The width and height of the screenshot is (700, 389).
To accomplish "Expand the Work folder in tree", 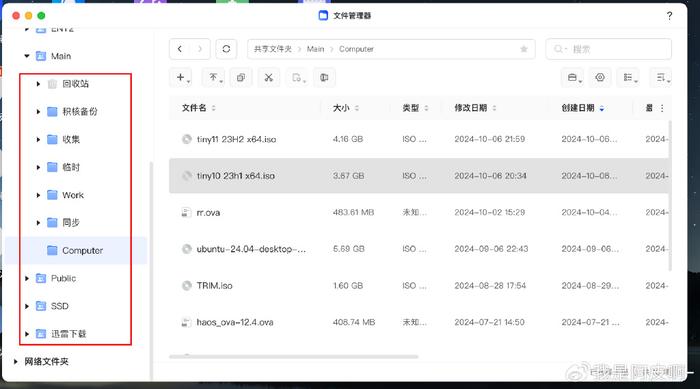I will pos(38,195).
